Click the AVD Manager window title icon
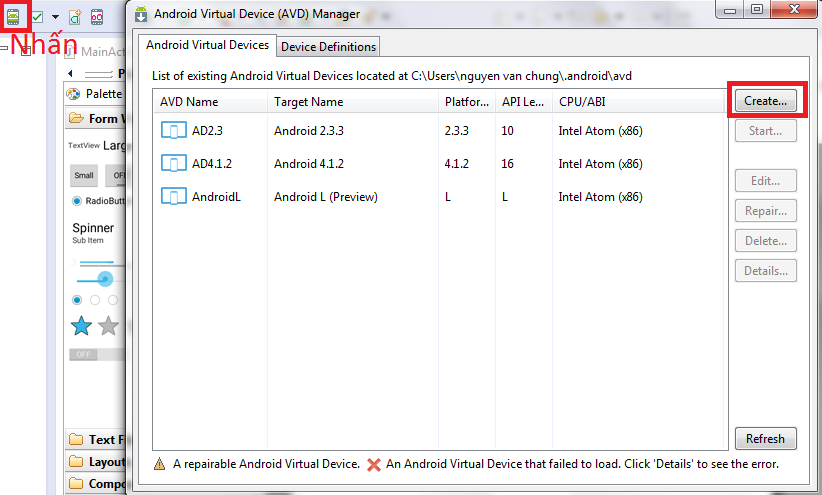 click(141, 14)
